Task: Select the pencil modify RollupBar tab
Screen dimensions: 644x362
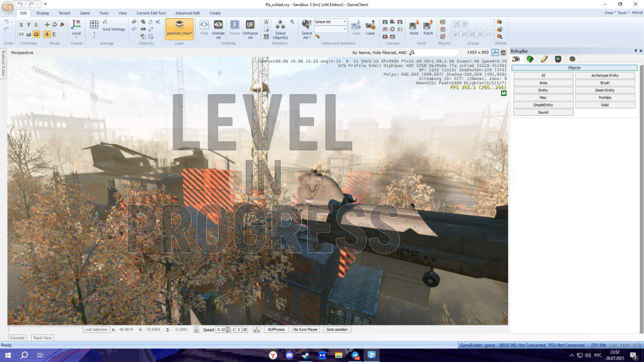Action: [544, 59]
